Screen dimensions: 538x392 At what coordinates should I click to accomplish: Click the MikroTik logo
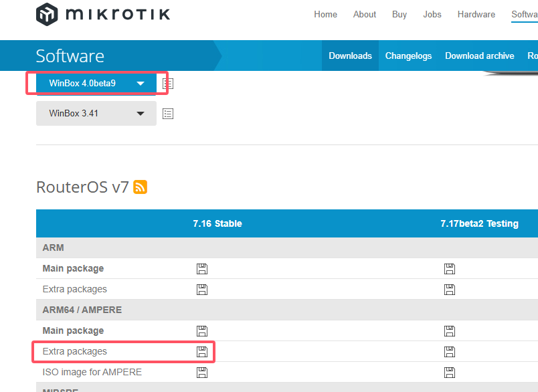tap(103, 15)
